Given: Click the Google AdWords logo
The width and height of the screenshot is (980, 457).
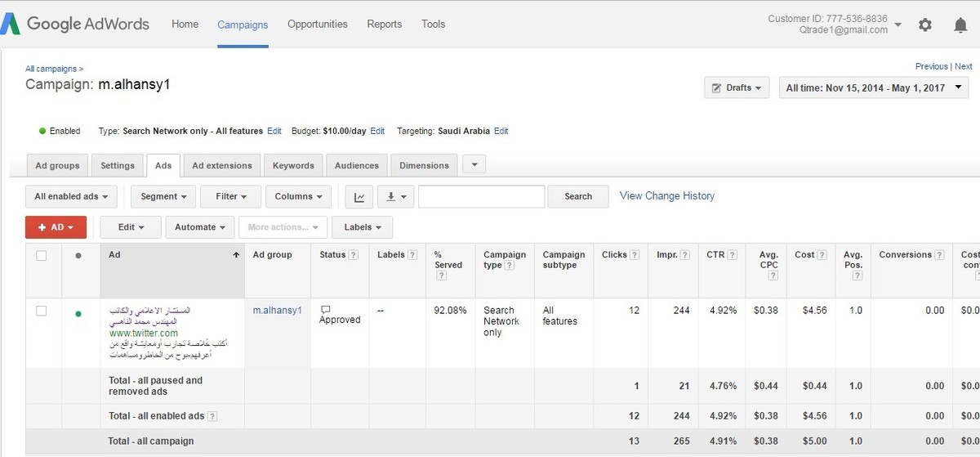Looking at the screenshot, I should pos(75,24).
